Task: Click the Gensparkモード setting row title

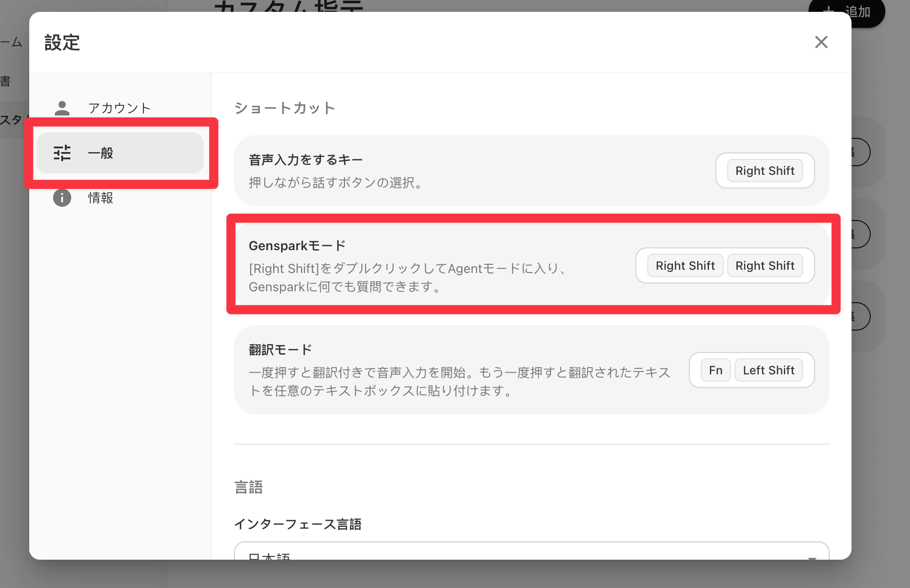Action: tap(297, 246)
